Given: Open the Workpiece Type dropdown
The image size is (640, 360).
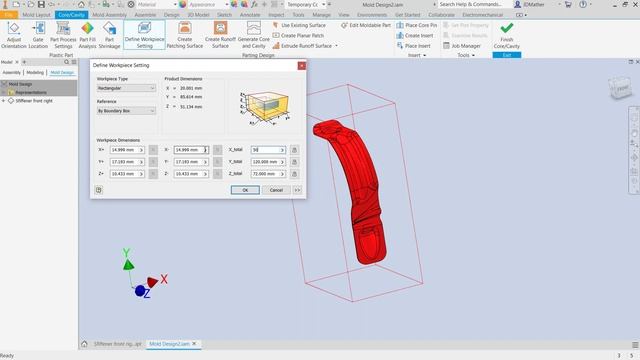Looking at the screenshot, I should [x=126, y=88].
